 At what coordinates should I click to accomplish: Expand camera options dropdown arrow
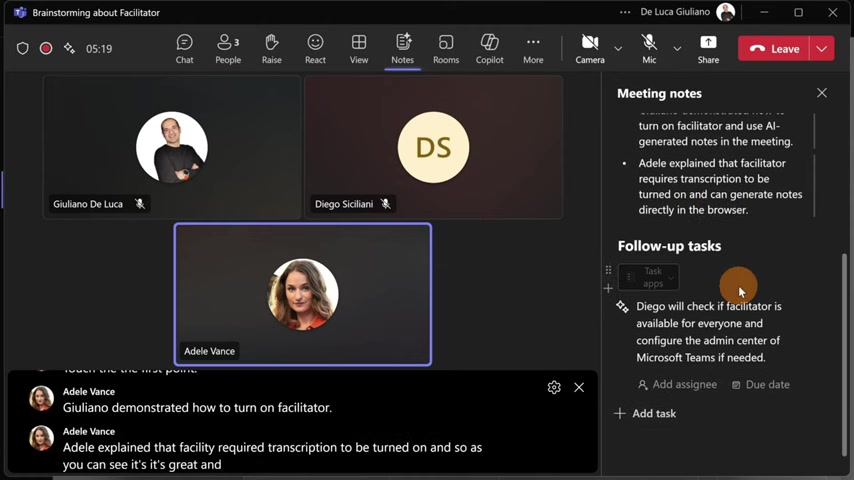(618, 49)
